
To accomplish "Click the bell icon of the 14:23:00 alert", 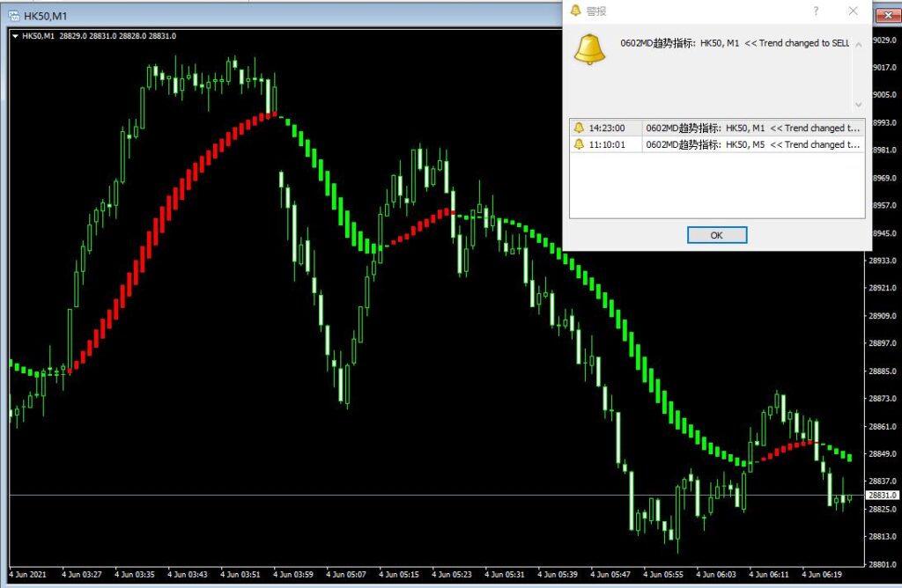I will (579, 128).
